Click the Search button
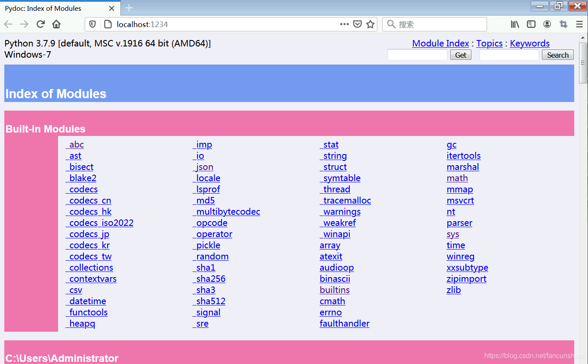This screenshot has width=588, height=364. 558,55
